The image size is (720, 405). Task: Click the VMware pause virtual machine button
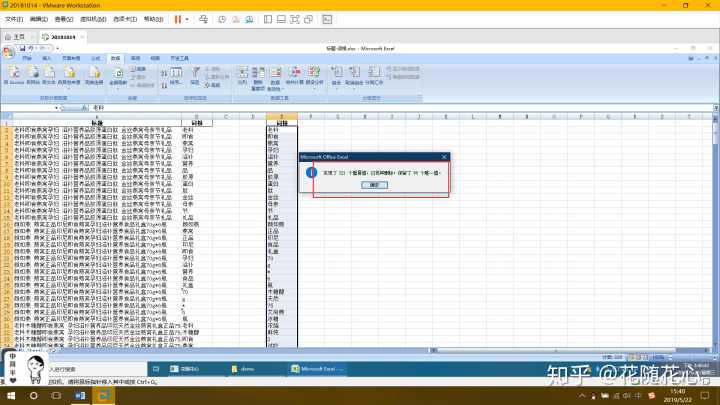[178, 19]
